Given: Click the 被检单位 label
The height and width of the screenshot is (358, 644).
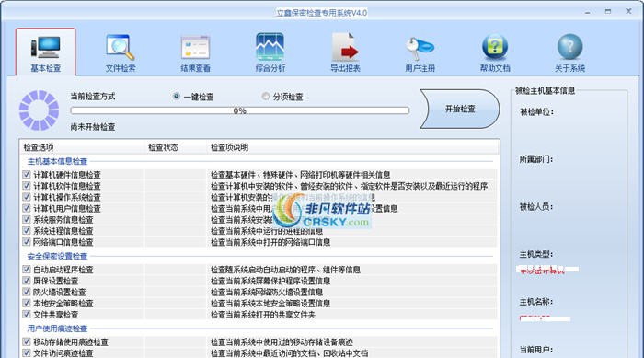Looking at the screenshot, I should click(536, 111).
